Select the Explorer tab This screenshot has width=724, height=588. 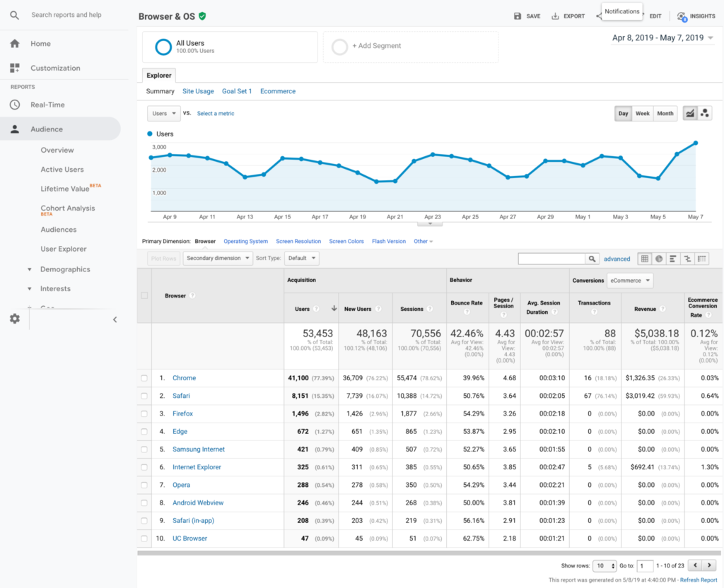click(x=159, y=75)
